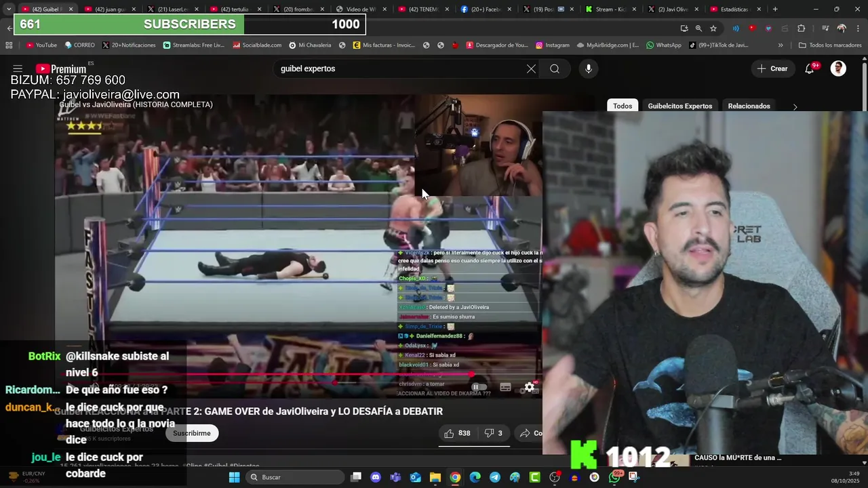Open the account avatar menu
The height and width of the screenshot is (488, 868).
pos(838,68)
